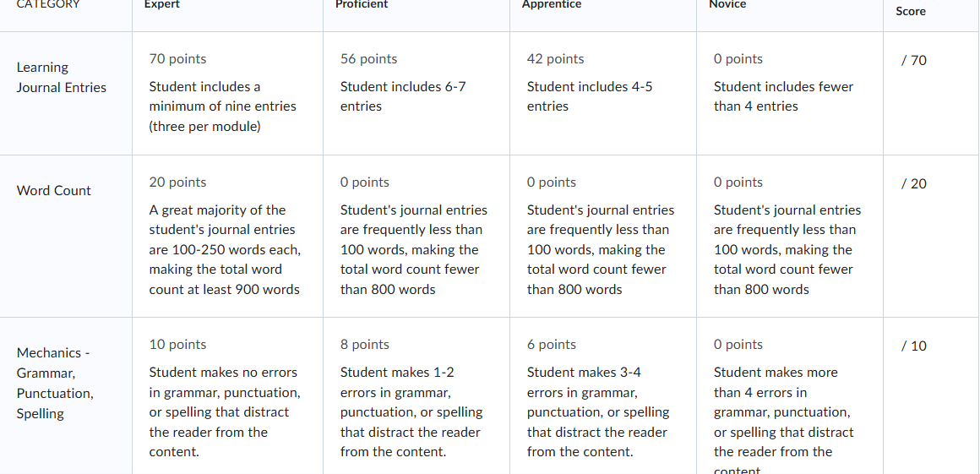This screenshot has width=980, height=474.
Task: Click the Novice column header
Action: (x=727, y=4)
